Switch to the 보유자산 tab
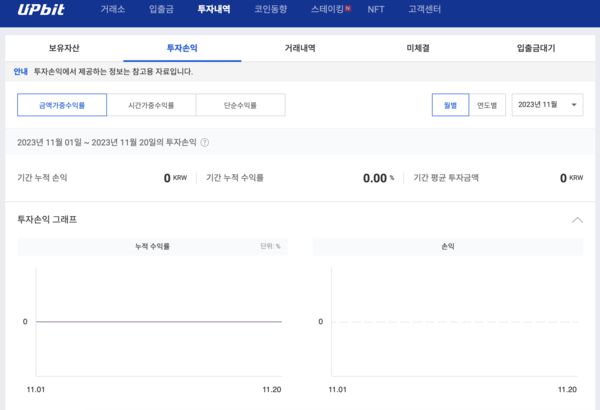600x410 pixels. [64, 48]
